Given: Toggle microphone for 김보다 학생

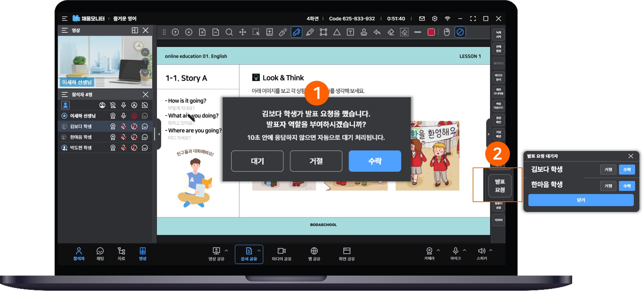Looking at the screenshot, I should pos(124,127).
